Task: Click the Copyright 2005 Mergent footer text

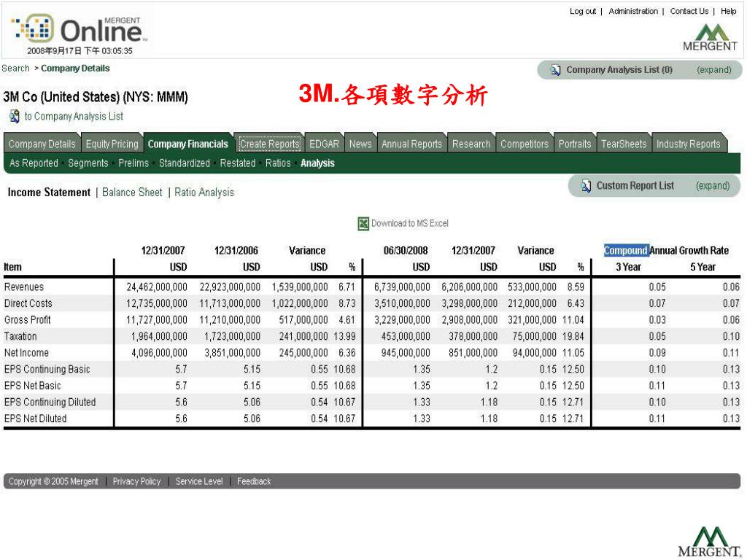Action: [x=53, y=481]
